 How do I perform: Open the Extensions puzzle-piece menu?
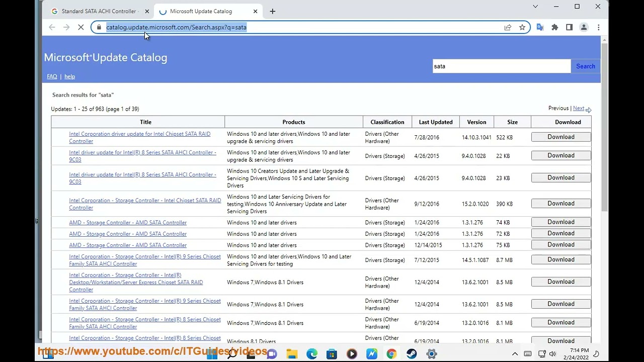[554, 27]
